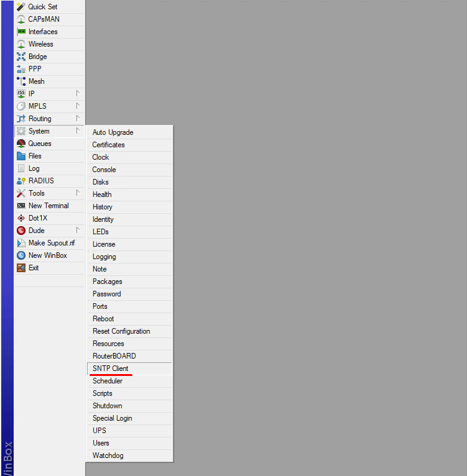467x476 pixels.
Task: Open Console menu entry
Action: coord(129,170)
